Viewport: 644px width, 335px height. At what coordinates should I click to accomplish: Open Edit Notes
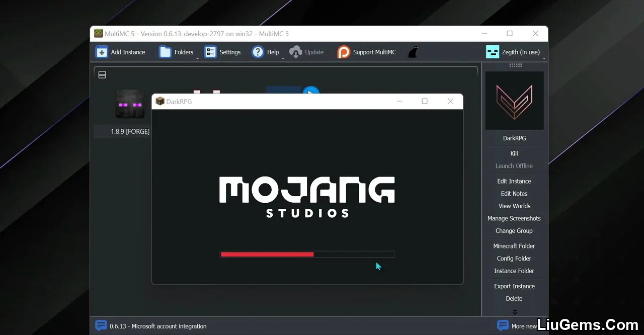pyautogui.click(x=514, y=194)
